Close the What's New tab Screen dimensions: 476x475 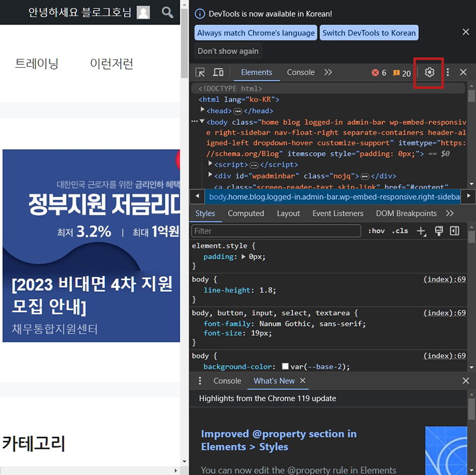click(x=303, y=380)
